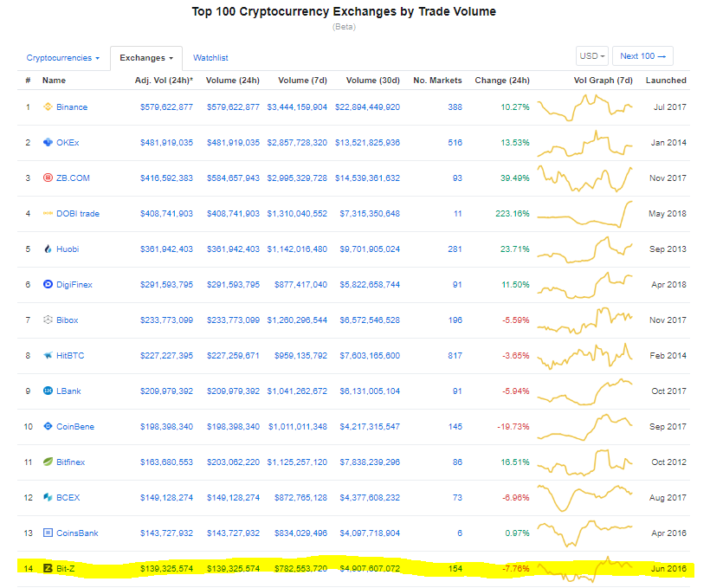The height and width of the screenshot is (588, 710).
Task: Click the ZB.COM red logo icon
Action: [x=48, y=178]
